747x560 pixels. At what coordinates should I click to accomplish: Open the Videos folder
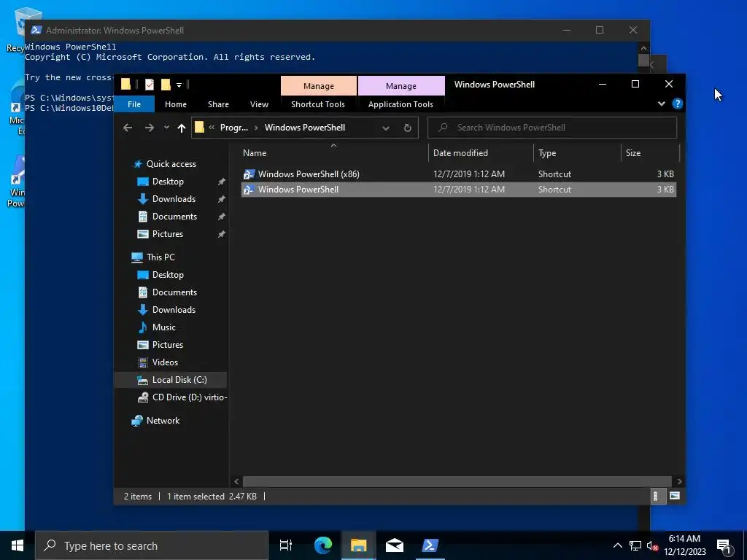[165, 362]
